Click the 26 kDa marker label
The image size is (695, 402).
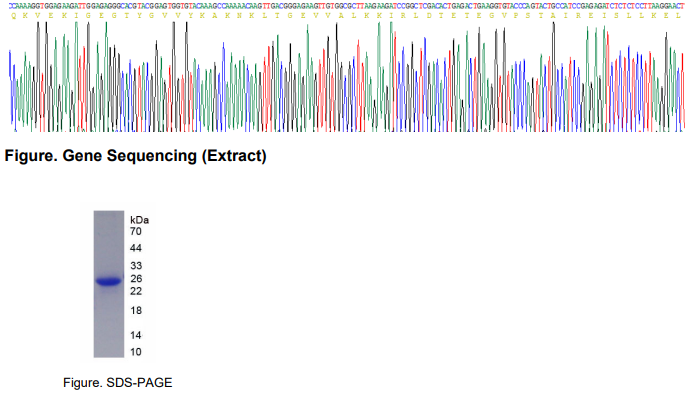136,279
